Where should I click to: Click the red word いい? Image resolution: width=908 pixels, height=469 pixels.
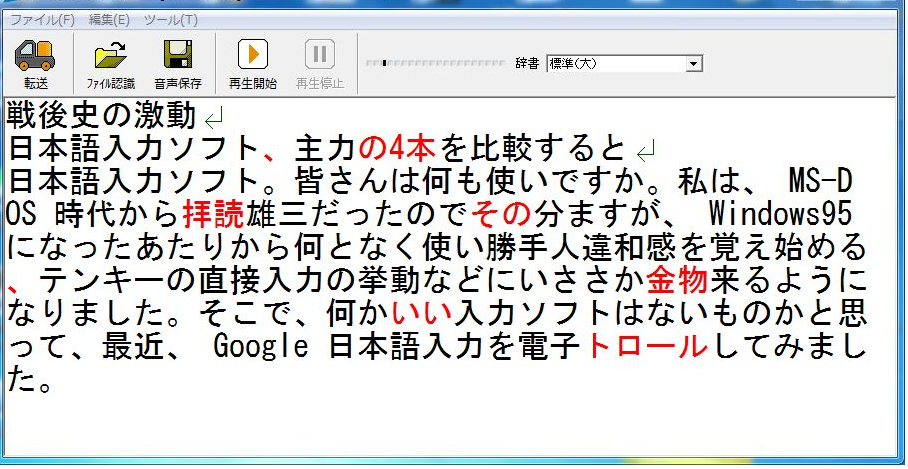pos(422,313)
